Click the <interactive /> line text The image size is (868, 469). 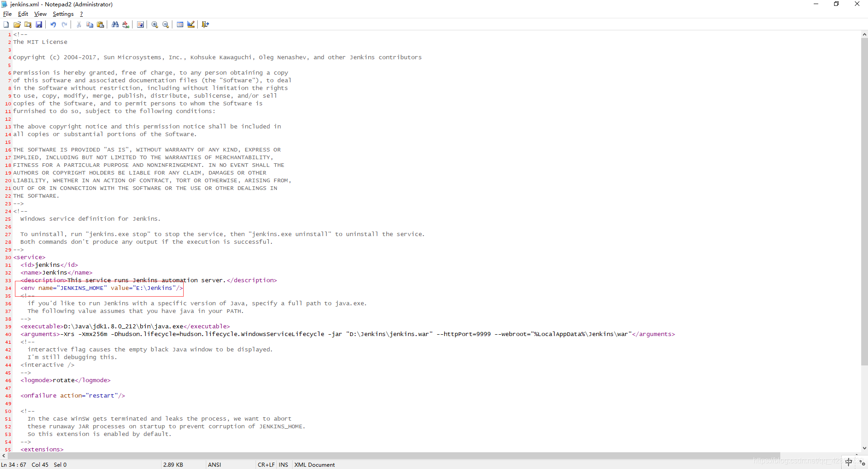(x=47, y=365)
